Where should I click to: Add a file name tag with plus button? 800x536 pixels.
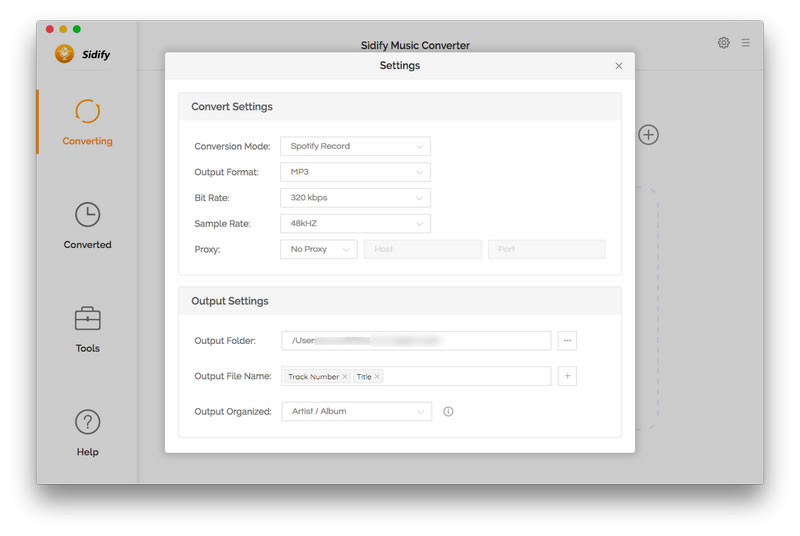(x=567, y=376)
